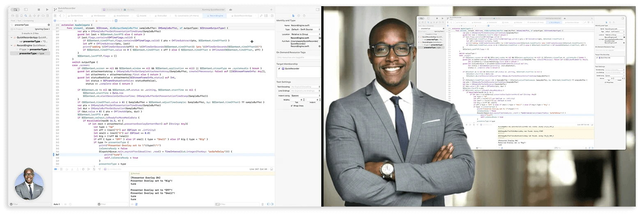This screenshot has height=221, width=644.
Task: Open the Ignoring Case search option dropdown
Action: click(x=42, y=29)
